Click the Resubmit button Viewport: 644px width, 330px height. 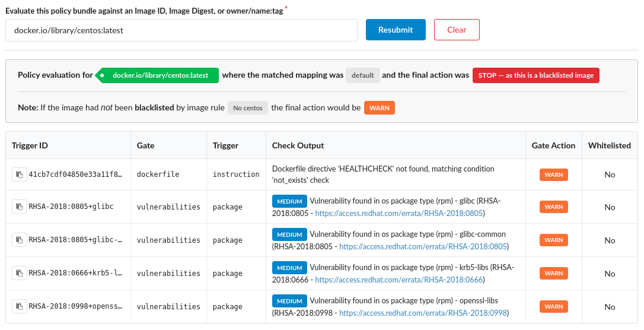coord(396,30)
